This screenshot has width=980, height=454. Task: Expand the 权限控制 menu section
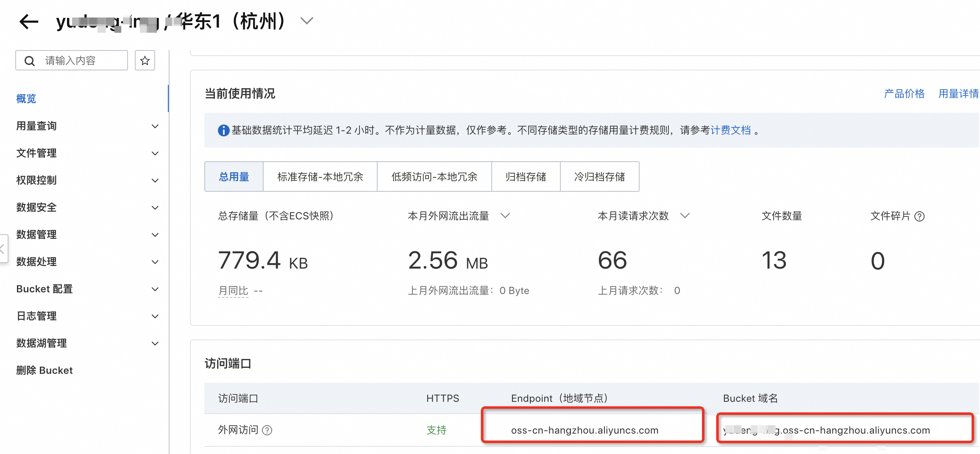point(87,180)
